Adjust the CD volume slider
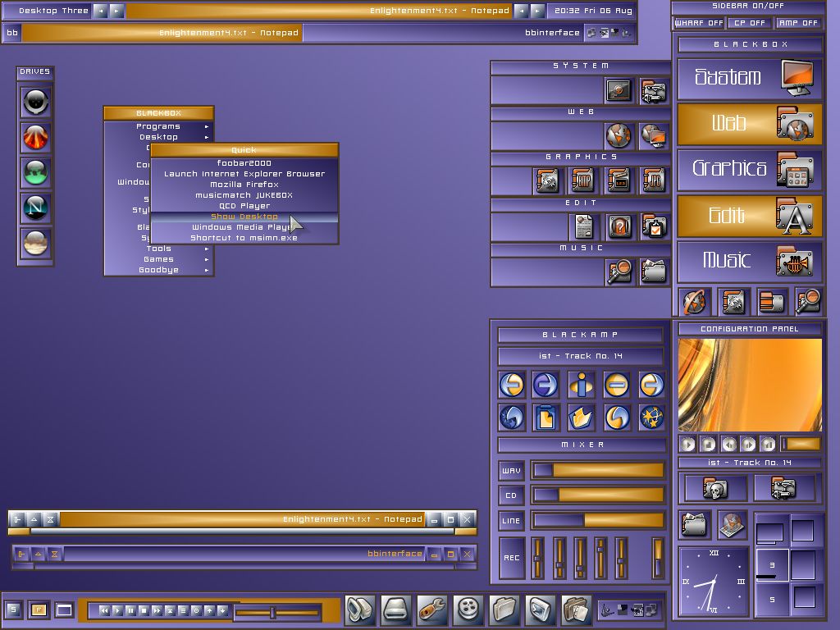The height and width of the screenshot is (630, 840). tap(597, 495)
